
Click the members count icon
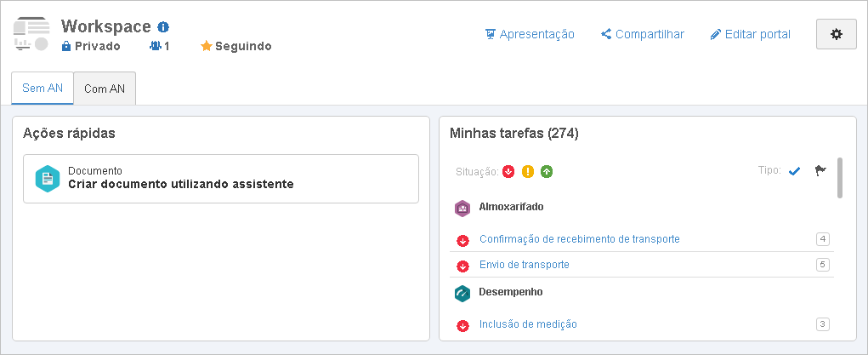click(x=155, y=46)
